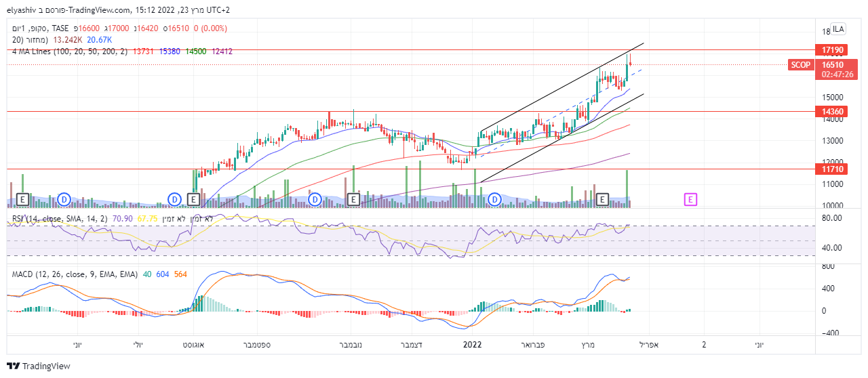Click the 2022 year label on time axis

click(472, 345)
